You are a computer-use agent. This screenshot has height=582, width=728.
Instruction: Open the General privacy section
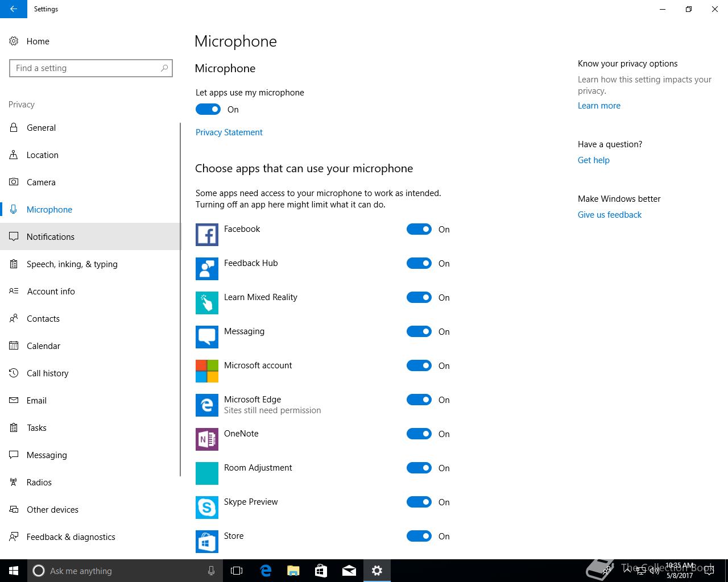(x=90, y=127)
